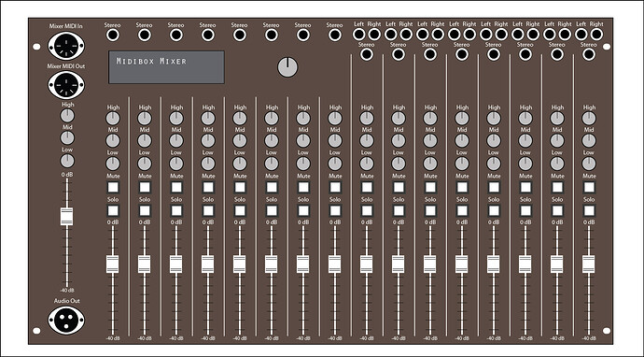Click the master section Mid knob
Screen dimensions: 644x357
pos(67,137)
